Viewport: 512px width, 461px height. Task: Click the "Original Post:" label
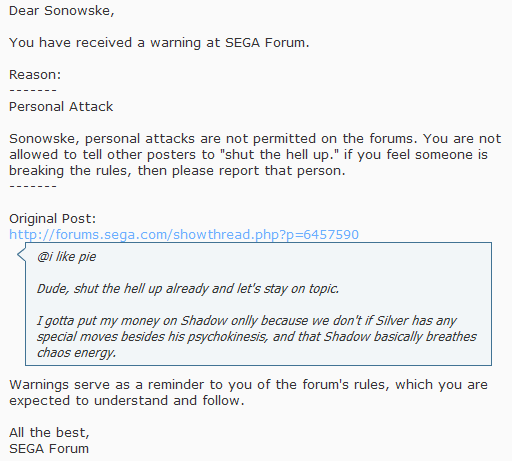coord(52,219)
